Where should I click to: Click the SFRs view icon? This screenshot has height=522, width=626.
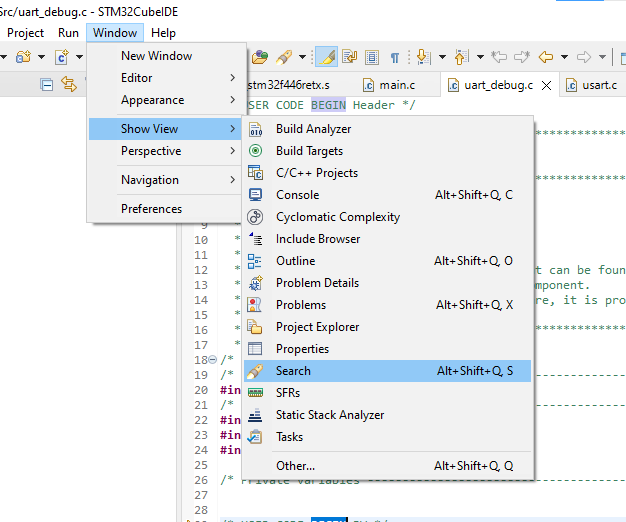coord(255,393)
